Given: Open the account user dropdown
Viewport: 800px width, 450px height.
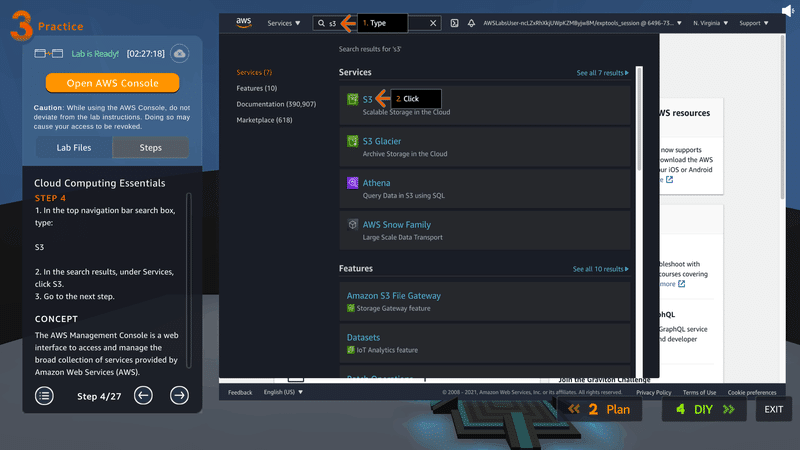Looking at the screenshot, I should [582, 23].
